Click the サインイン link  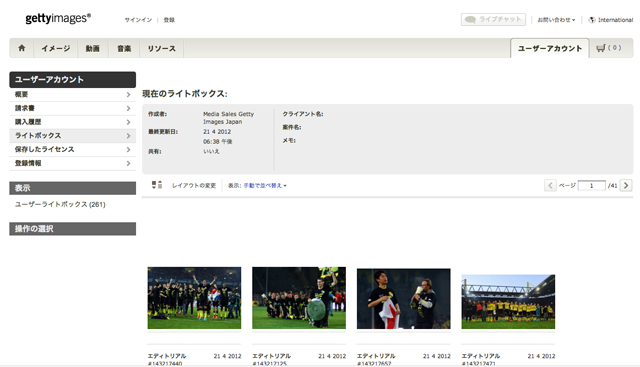click(x=138, y=20)
